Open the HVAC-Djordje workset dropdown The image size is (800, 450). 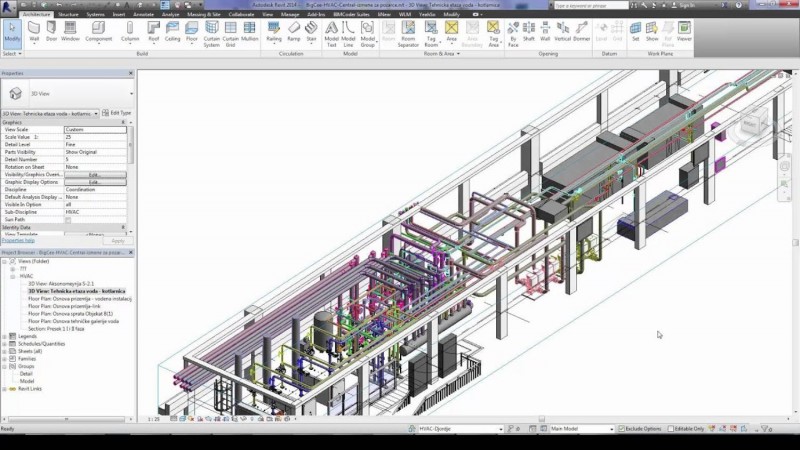coord(501,429)
